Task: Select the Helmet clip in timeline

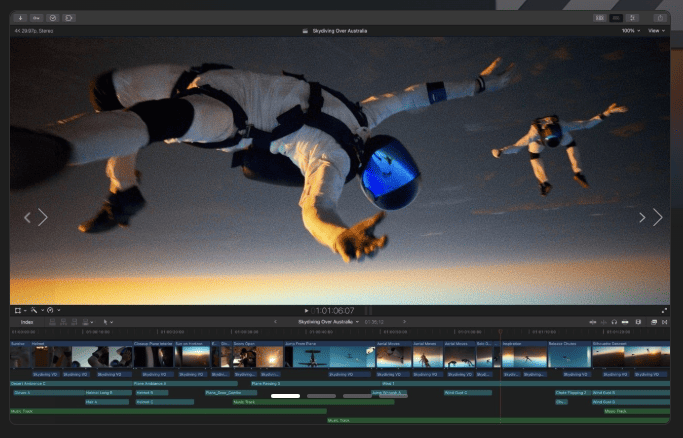Action: pyautogui.click(x=81, y=354)
